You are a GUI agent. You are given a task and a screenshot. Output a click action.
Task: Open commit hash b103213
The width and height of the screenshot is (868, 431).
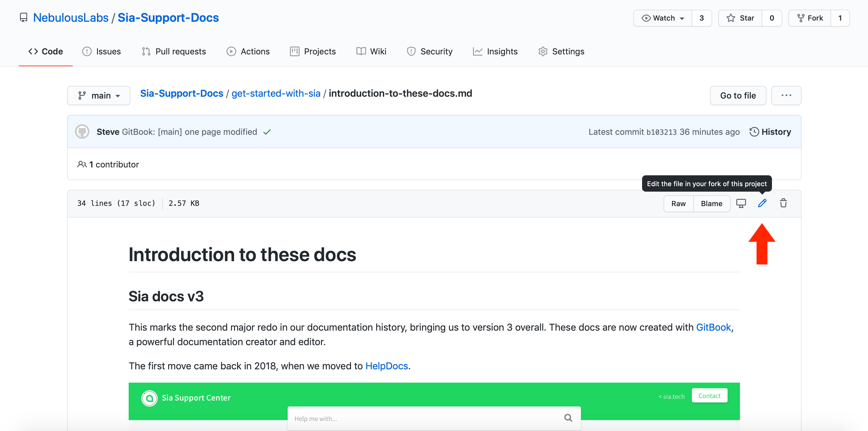tap(661, 132)
